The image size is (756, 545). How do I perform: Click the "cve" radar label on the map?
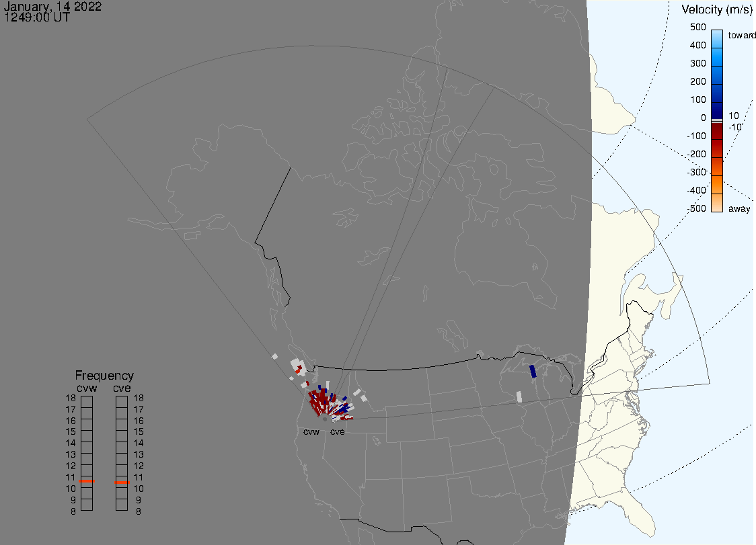(338, 432)
